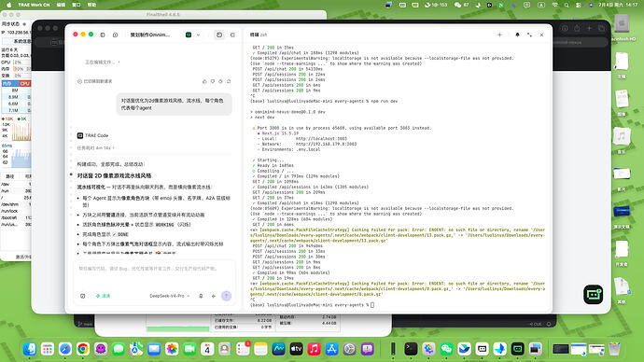Viewport: 644px width, 362px height.
Task: Click the microphone voice input icon
Action: (x=201, y=296)
